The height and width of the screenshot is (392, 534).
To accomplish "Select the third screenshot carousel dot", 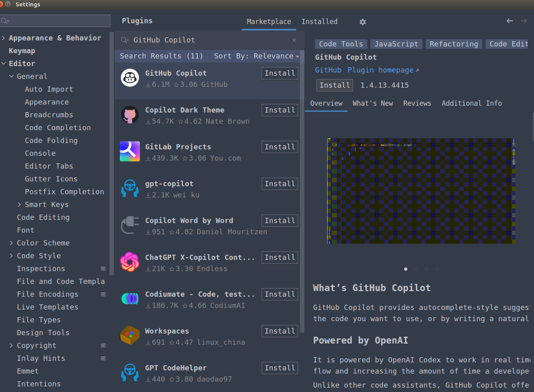I will (427, 269).
